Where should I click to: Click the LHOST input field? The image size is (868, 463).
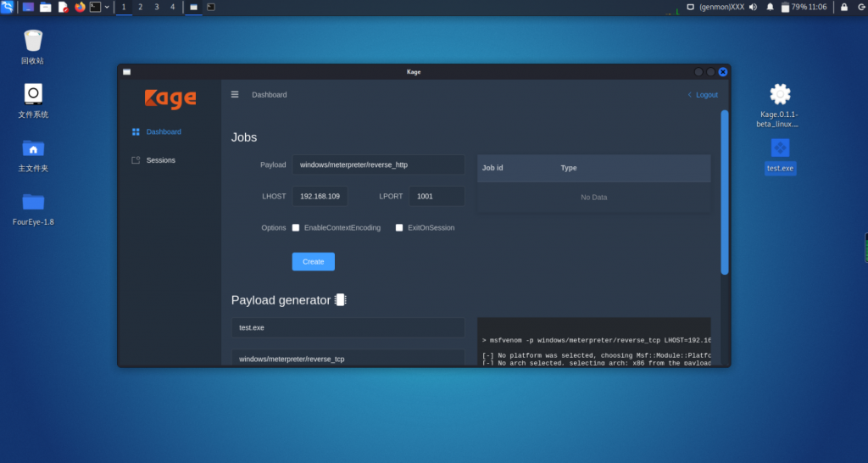pos(320,196)
